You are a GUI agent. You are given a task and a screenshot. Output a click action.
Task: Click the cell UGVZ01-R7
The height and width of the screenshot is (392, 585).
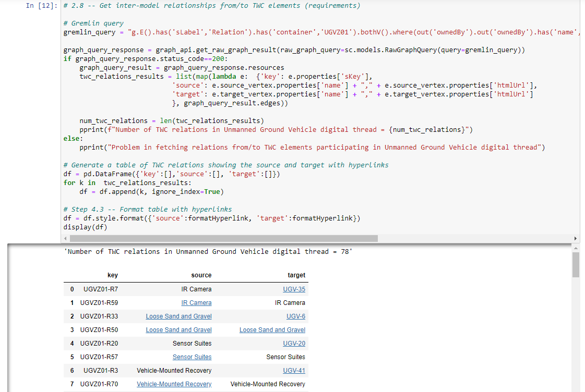click(x=101, y=289)
